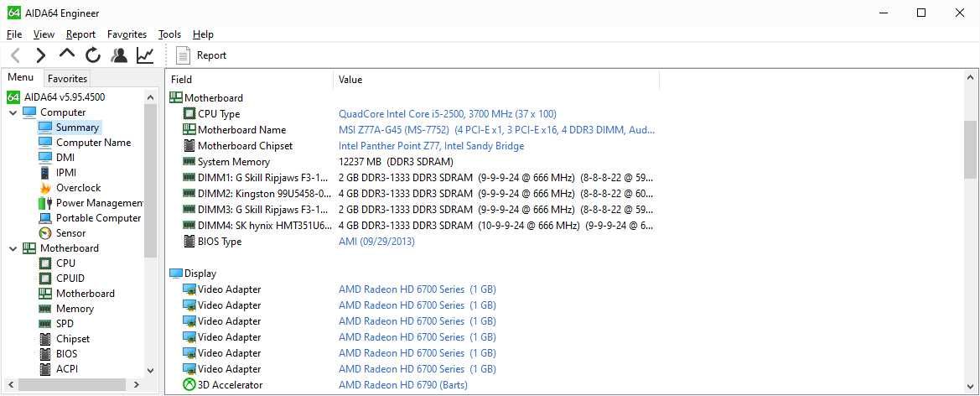Open the Report menu
This screenshot has width=980, height=396.
click(80, 34)
